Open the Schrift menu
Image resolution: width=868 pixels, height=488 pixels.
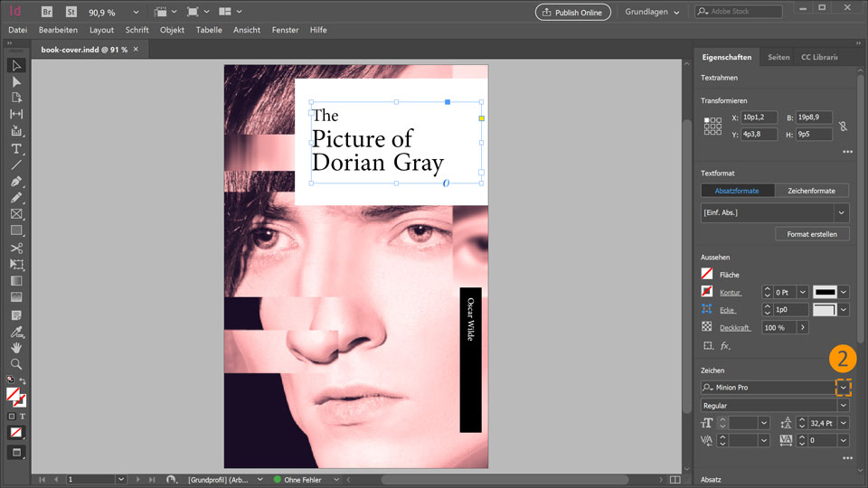pyautogui.click(x=137, y=30)
